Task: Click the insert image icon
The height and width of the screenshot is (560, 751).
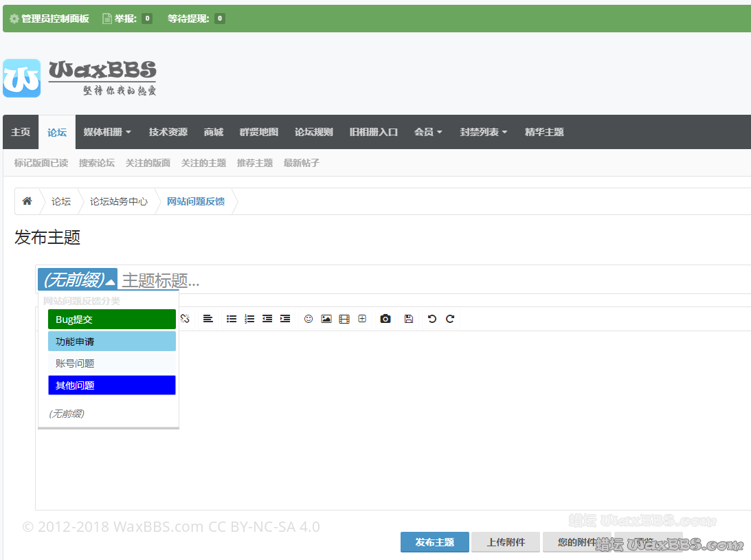Action: pos(326,319)
